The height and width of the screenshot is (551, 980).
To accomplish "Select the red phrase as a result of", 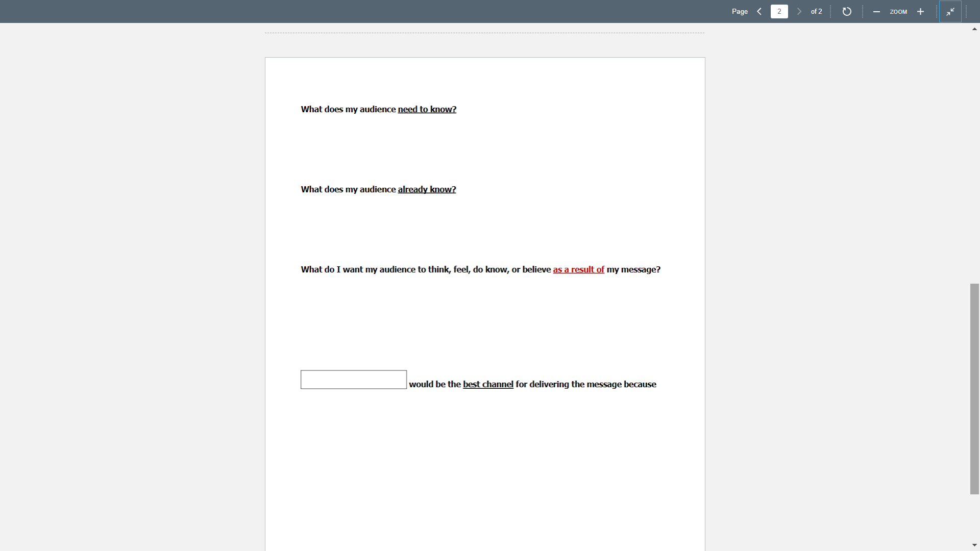I will 578,269.
